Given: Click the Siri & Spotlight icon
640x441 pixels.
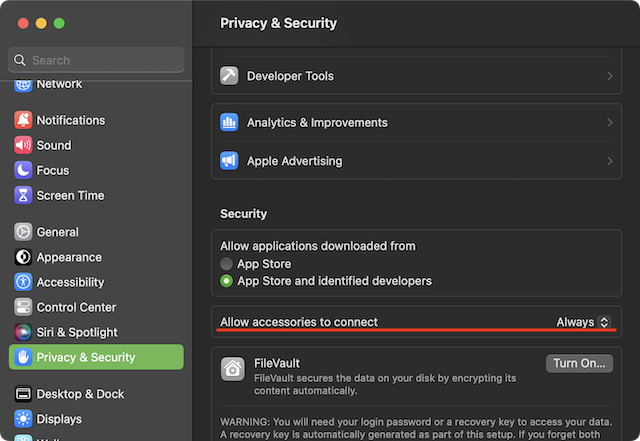Looking at the screenshot, I should pos(23,332).
